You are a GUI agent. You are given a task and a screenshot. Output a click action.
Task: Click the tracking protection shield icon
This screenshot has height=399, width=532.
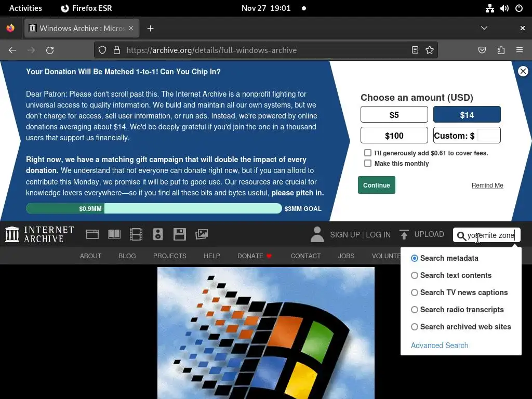(x=102, y=50)
